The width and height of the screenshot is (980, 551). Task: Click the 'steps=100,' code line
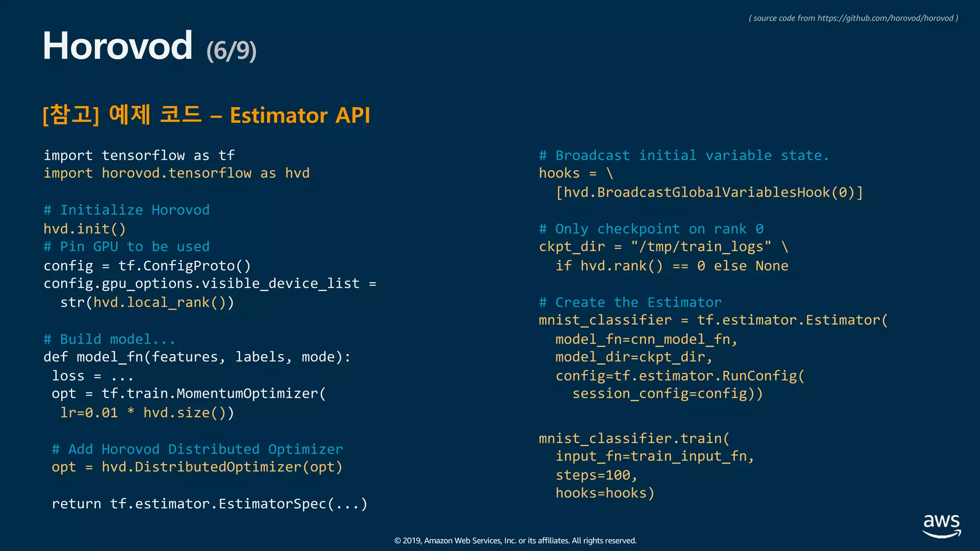(596, 475)
